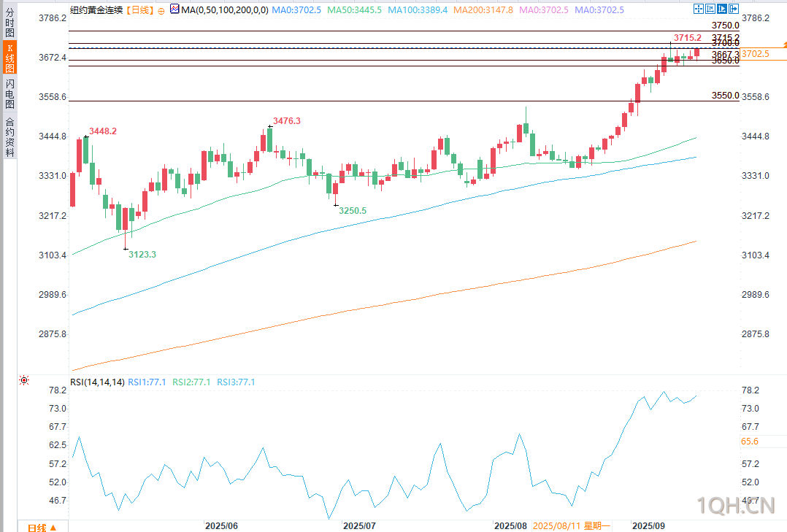Screen dimensions: 787x532
Task: Click the 3250.5 low price annotation
Action: point(353,211)
